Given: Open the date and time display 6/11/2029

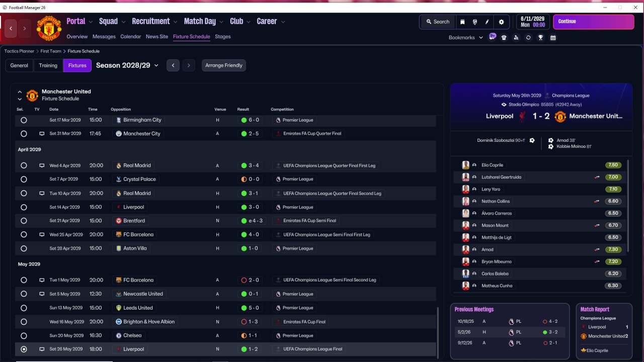Looking at the screenshot, I should [533, 22].
